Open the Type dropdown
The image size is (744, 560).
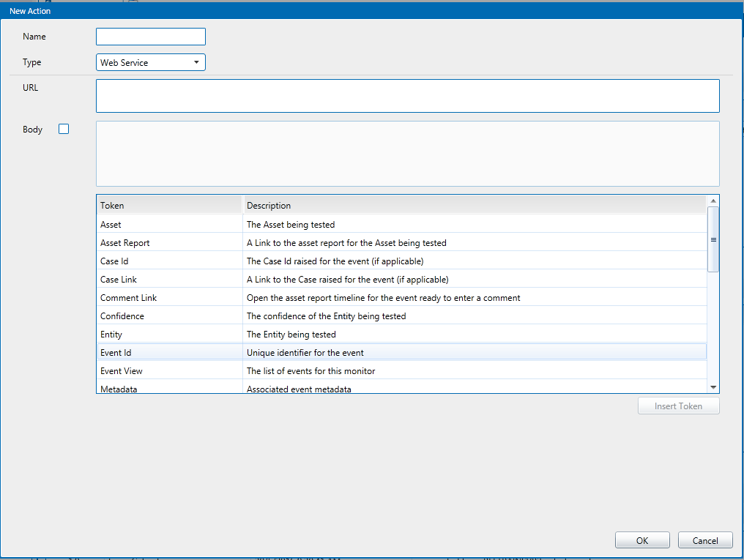coord(151,63)
